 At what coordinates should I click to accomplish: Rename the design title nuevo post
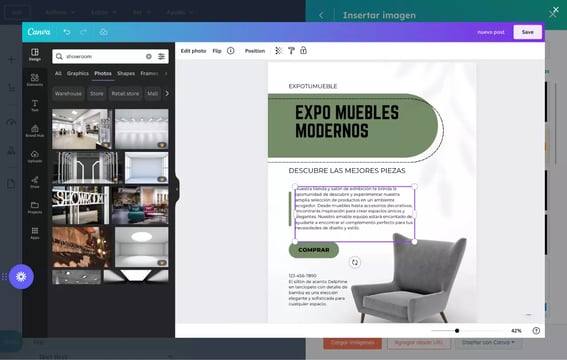(x=491, y=32)
